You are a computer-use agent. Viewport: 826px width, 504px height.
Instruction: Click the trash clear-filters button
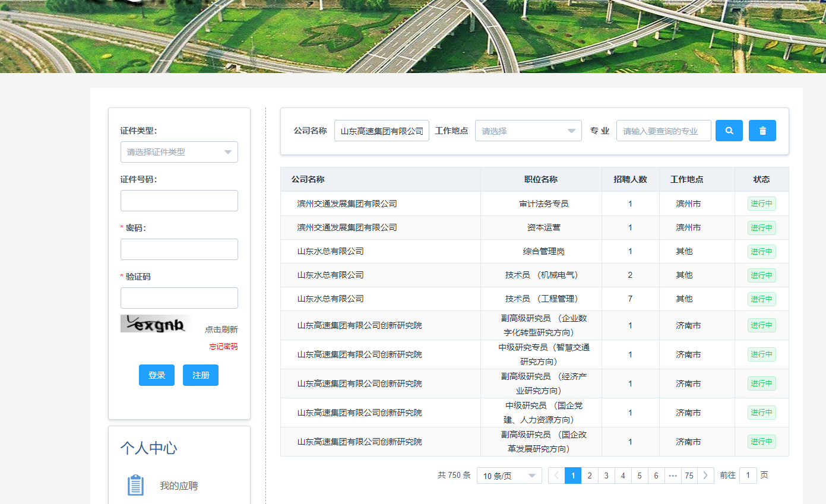762,131
